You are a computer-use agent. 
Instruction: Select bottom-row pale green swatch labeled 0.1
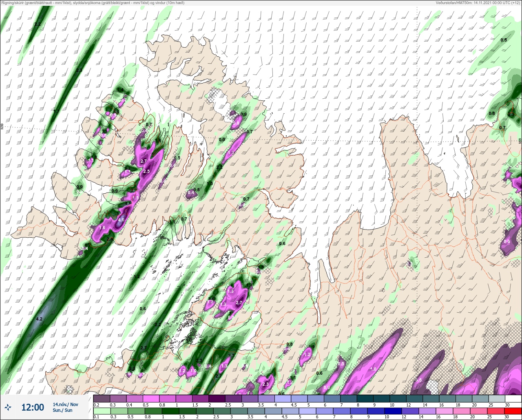102,411
